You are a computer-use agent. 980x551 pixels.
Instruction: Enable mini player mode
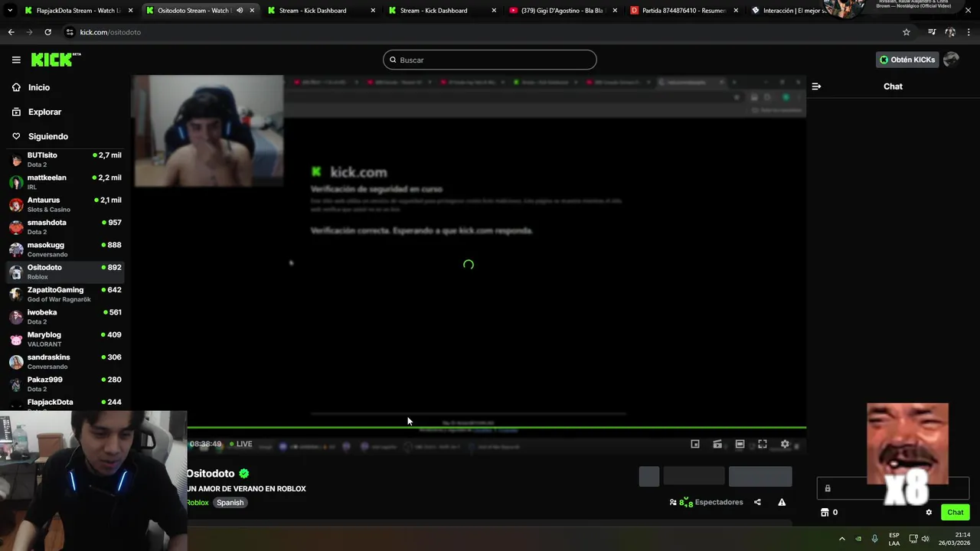coord(695,444)
